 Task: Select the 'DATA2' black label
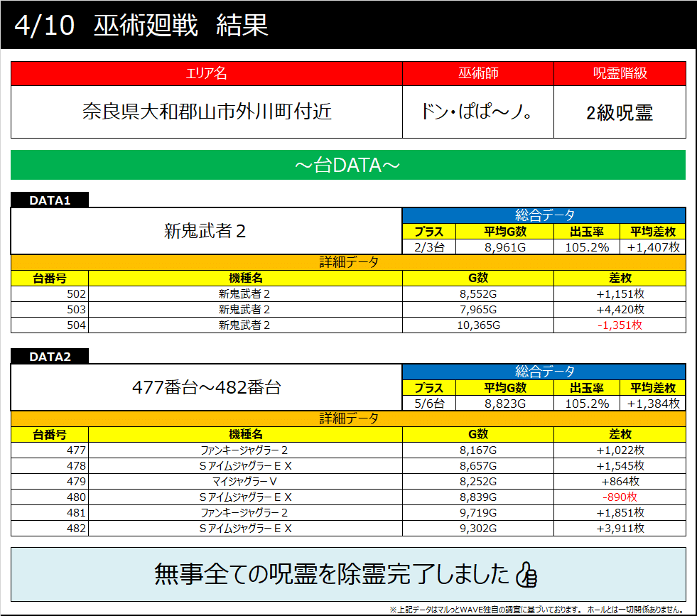click(x=50, y=357)
